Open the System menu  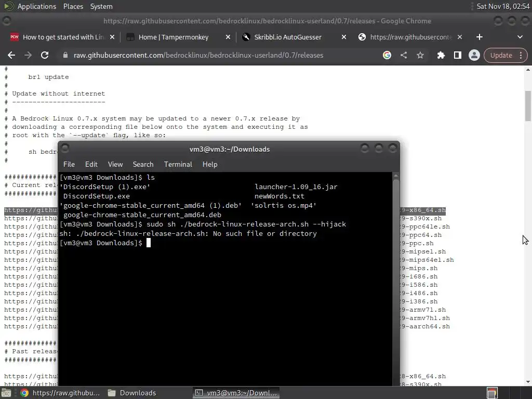click(x=101, y=6)
